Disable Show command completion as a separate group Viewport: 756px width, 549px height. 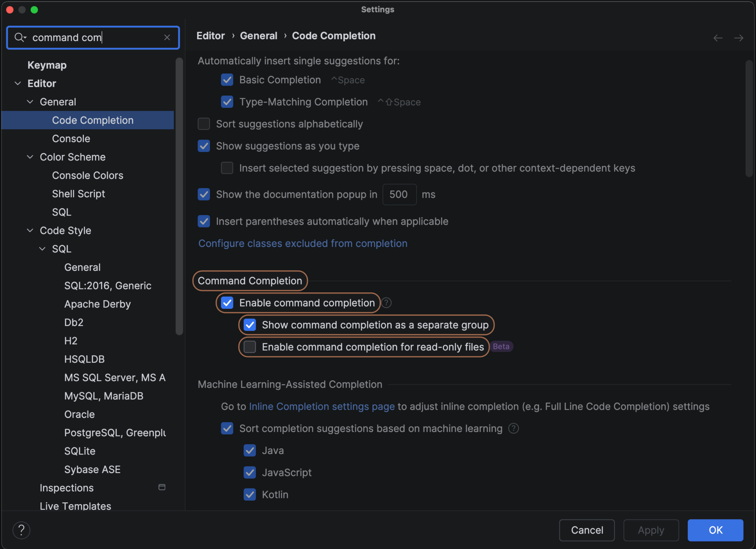point(250,325)
